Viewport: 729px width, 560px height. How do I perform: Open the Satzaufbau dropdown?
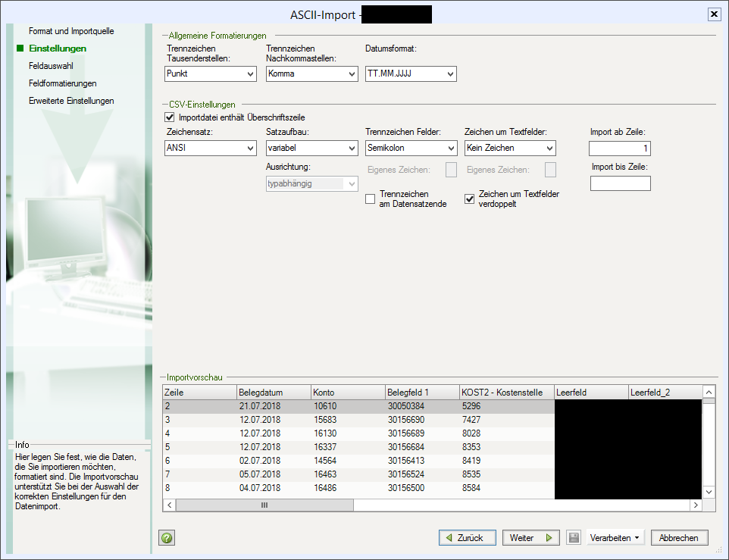pyautogui.click(x=311, y=148)
